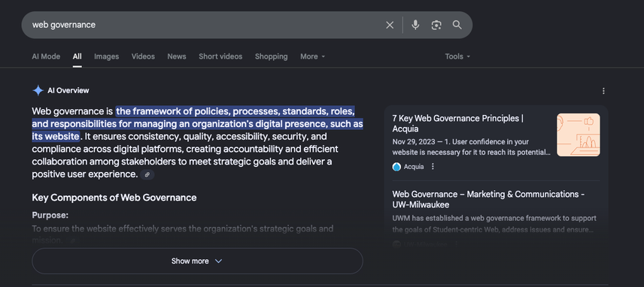
Task: Clear the search box with the X icon
Action: [x=390, y=25]
